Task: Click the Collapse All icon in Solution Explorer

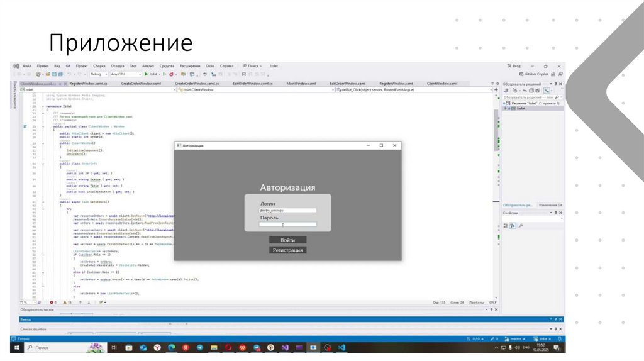Action: [531, 91]
